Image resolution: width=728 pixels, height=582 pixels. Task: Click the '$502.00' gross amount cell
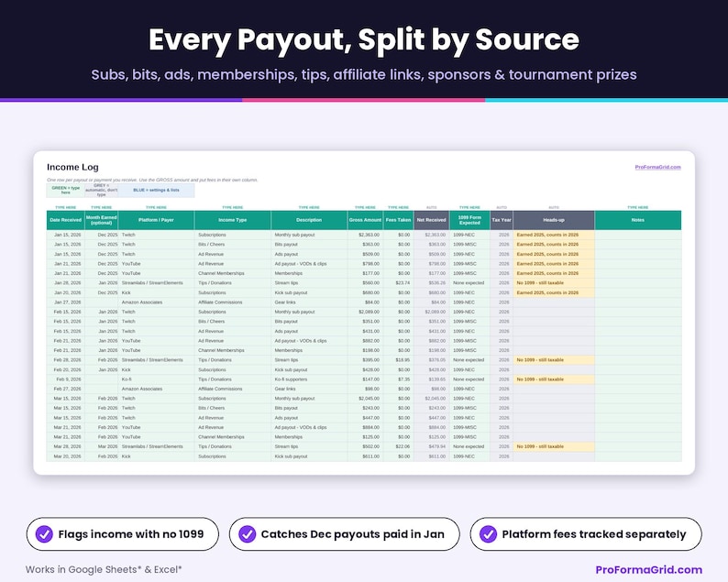click(x=366, y=446)
